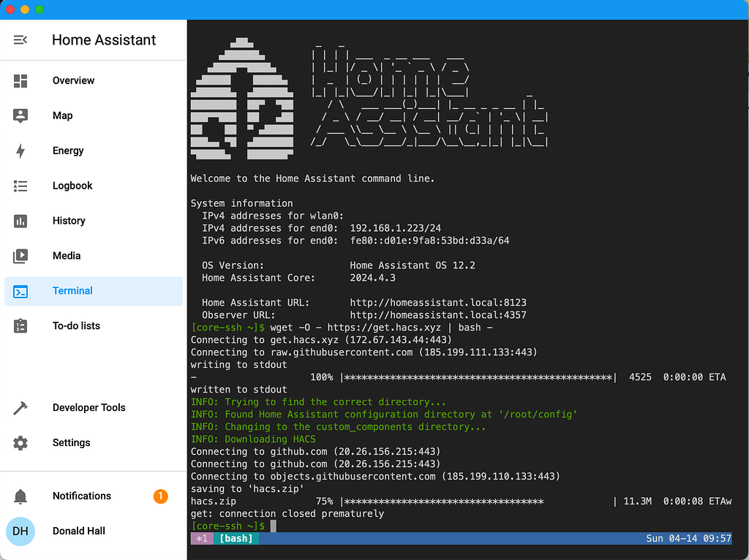Open Developer Tools
Viewport: 749px width, 560px height.
pyautogui.click(x=93, y=408)
